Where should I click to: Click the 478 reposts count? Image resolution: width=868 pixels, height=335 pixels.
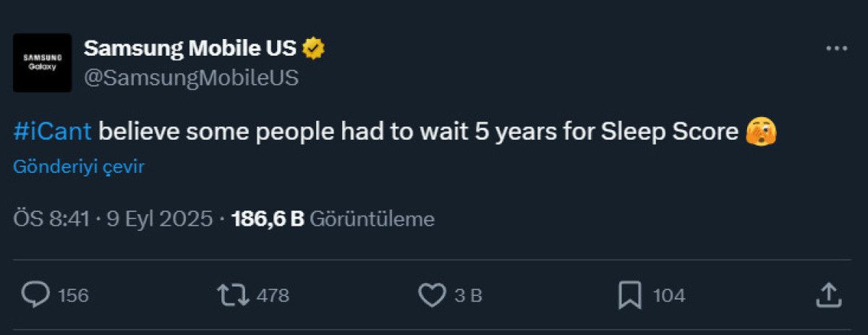[273, 296]
